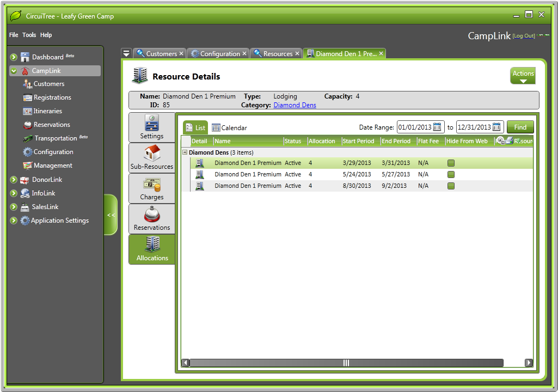Click the horizontal scrollbar thumb
The image size is (558, 392).
(346, 363)
